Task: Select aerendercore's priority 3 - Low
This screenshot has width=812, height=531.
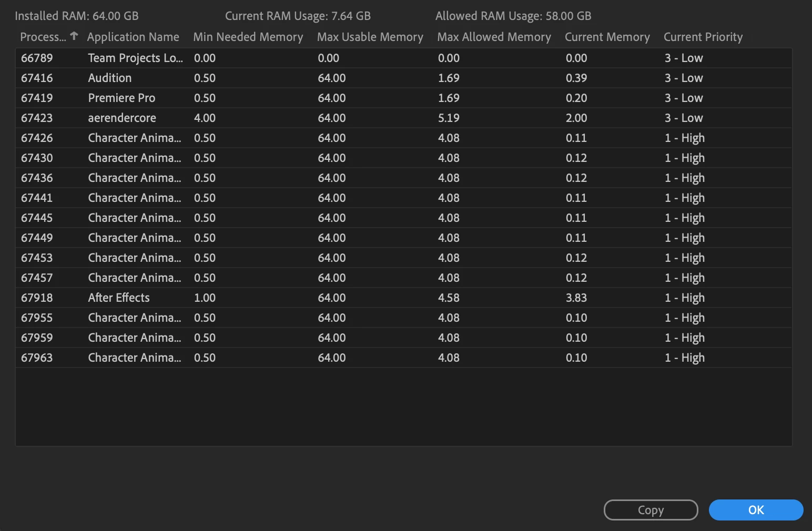Action: pos(684,118)
